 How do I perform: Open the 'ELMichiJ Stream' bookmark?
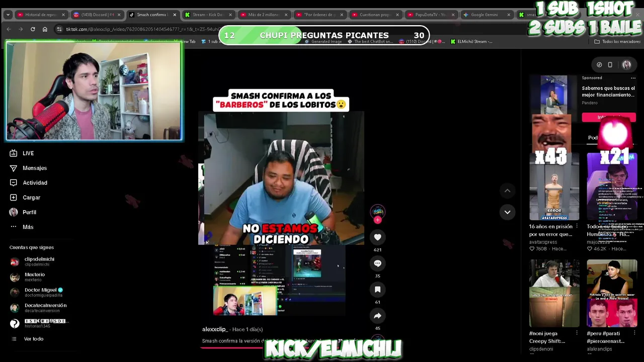[x=471, y=42]
